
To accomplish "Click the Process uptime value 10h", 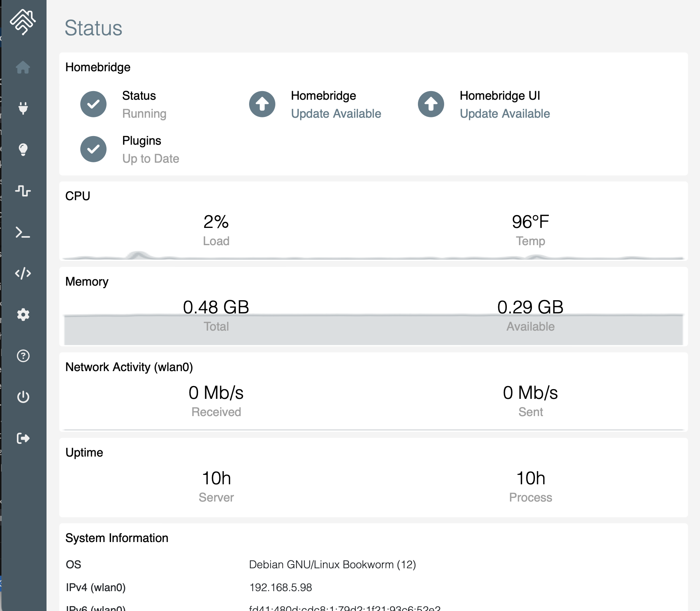I will (530, 478).
